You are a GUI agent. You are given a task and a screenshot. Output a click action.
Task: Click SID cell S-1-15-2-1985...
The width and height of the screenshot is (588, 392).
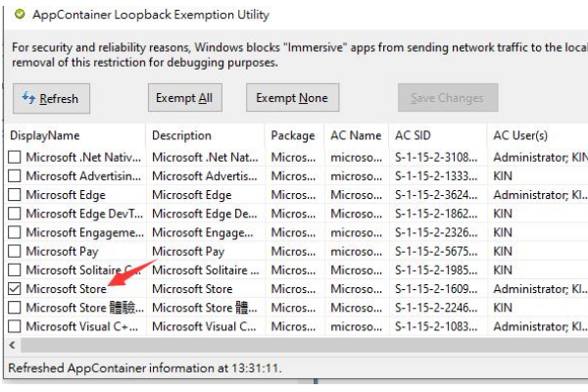pyautogui.click(x=436, y=269)
